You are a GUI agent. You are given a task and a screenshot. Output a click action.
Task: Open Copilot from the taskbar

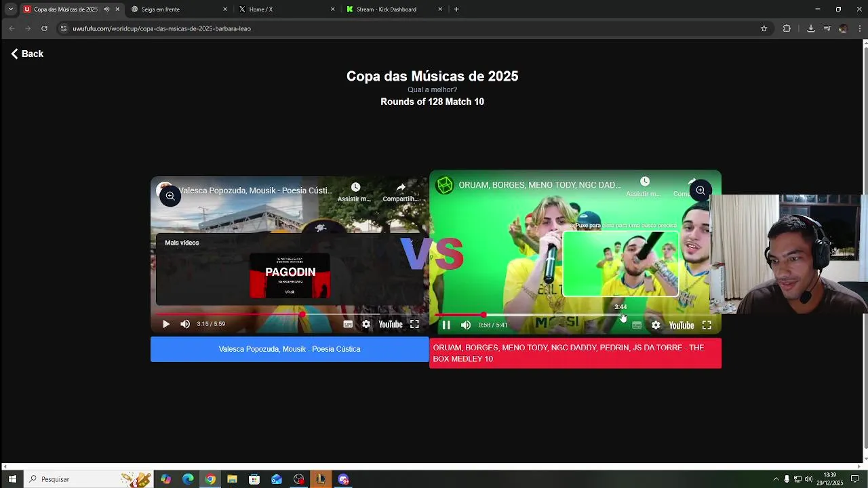pyautogui.click(x=166, y=479)
